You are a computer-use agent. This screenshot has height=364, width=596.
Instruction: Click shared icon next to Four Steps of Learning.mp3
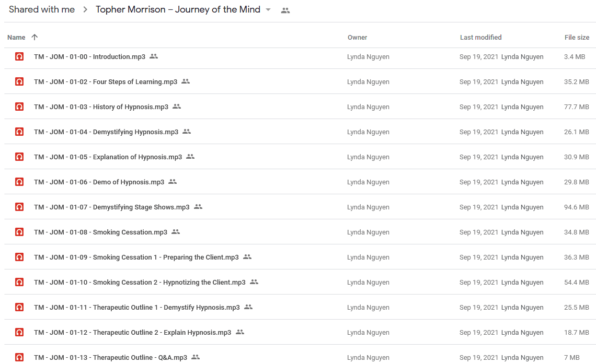(186, 81)
